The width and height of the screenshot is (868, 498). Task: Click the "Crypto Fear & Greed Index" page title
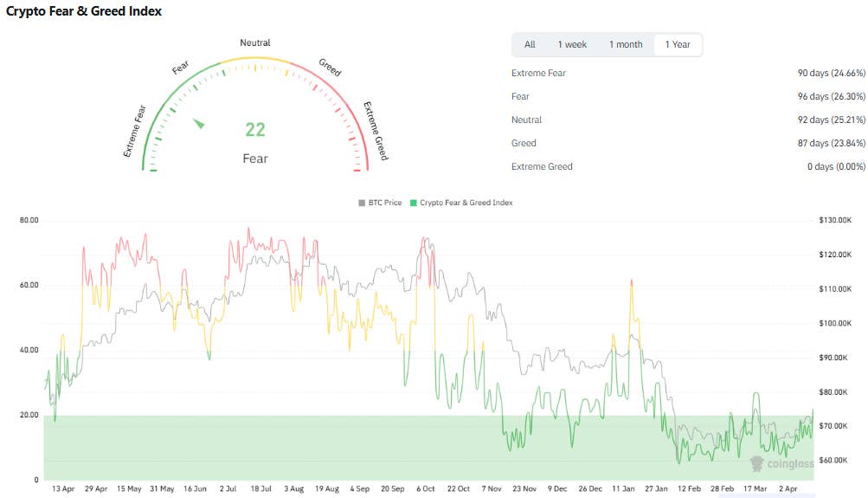point(84,11)
